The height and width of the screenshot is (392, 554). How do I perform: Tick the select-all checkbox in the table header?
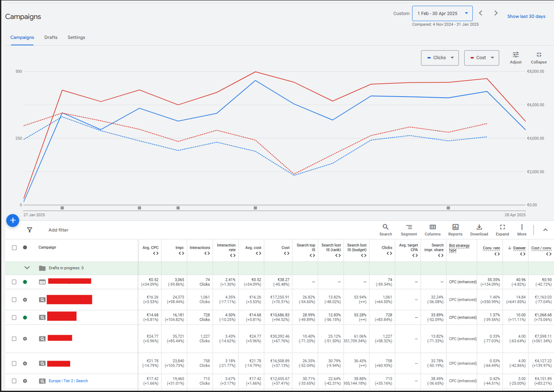tap(14, 248)
